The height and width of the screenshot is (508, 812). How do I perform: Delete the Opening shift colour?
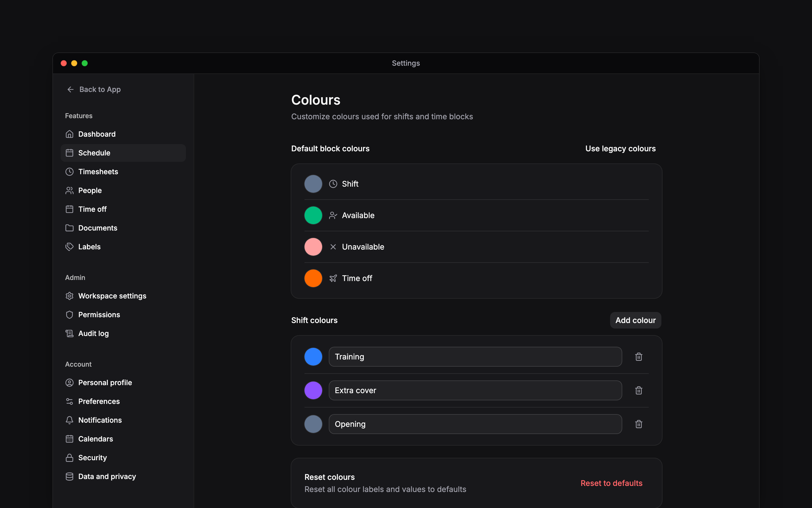tap(639, 424)
